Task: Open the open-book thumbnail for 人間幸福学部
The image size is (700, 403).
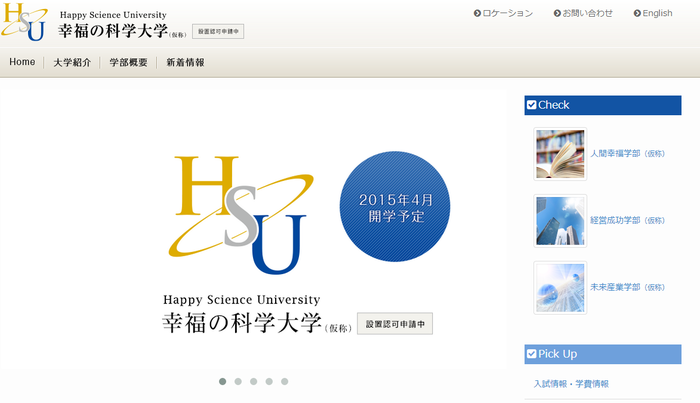Action: point(560,154)
